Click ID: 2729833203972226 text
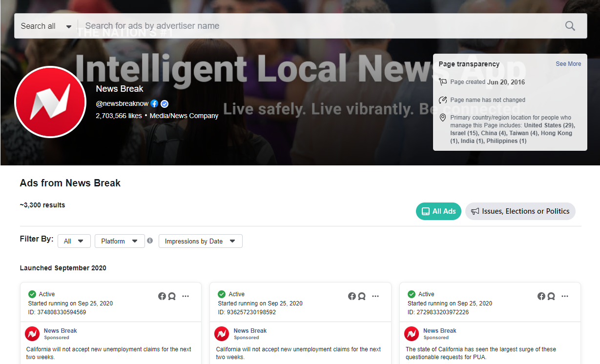 coord(438,312)
